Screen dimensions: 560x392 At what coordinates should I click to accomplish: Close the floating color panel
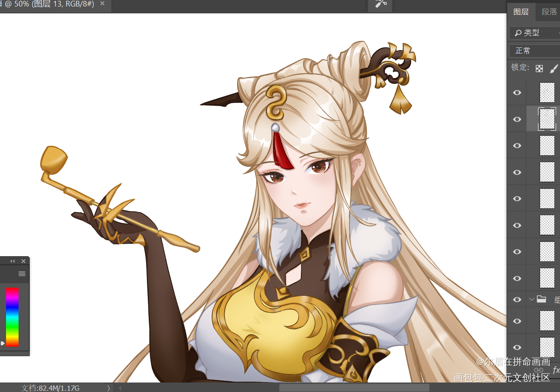tap(24, 261)
